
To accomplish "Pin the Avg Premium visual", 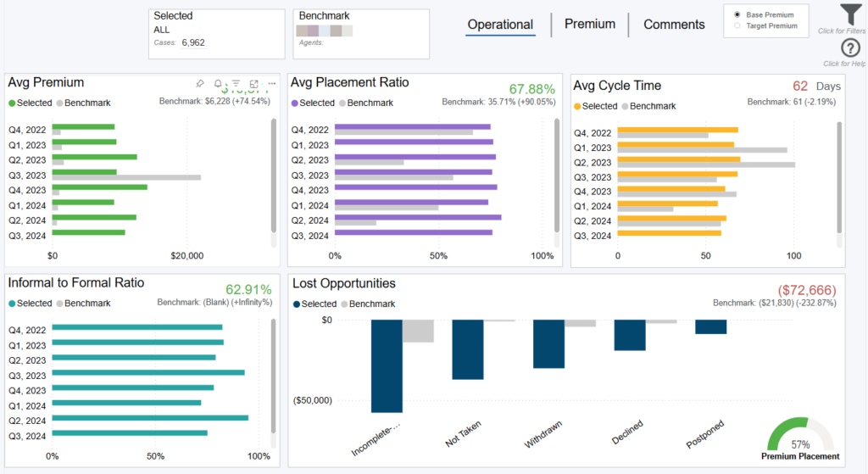I will [200, 84].
